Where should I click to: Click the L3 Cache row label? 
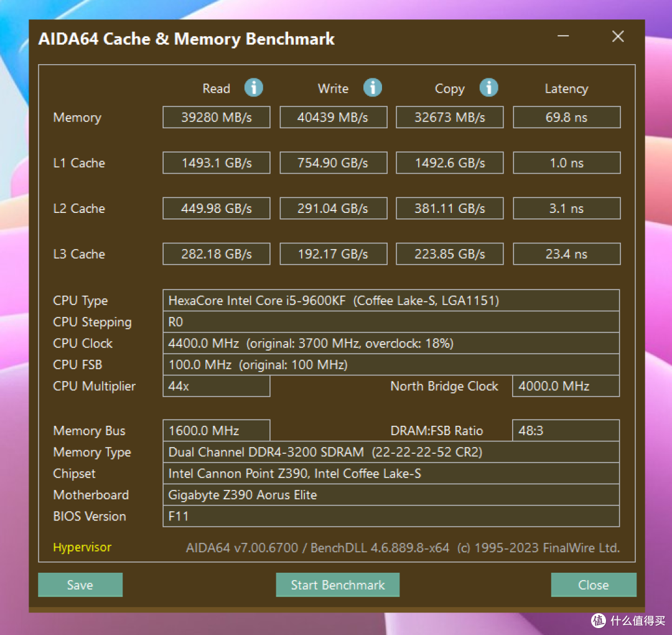79,254
